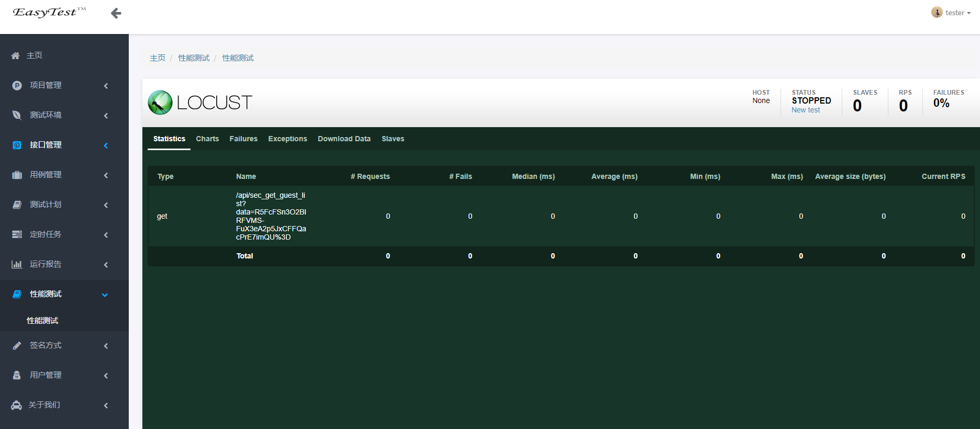Click the STOPPED status text
The height and width of the screenshot is (429, 980).
point(811,100)
